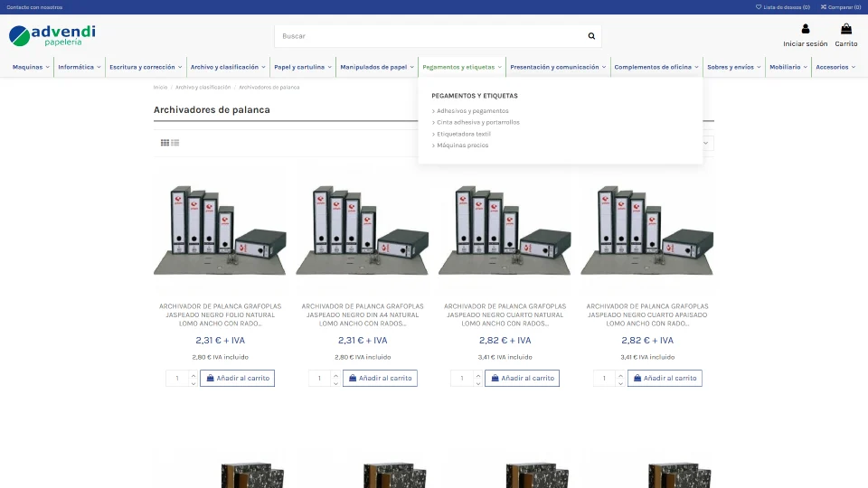The height and width of the screenshot is (488, 868).
Task: Click quantity field of Cuarto Apaisado archivador
Action: (605, 379)
